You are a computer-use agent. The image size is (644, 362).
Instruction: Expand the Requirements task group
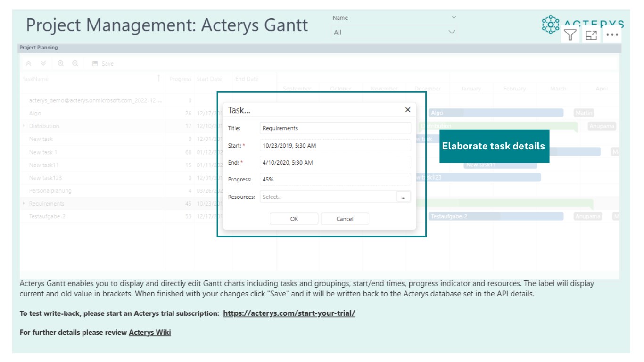tap(24, 204)
